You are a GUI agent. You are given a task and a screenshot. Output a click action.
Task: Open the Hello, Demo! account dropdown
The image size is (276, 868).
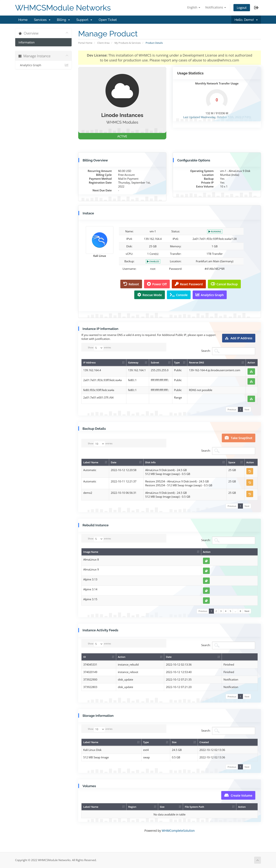click(x=246, y=20)
